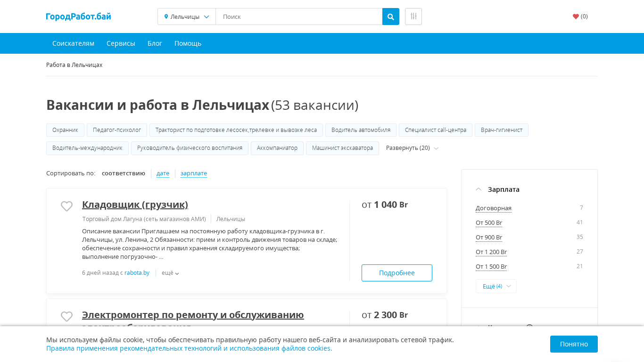Open the Лельчицы city dropdown

[x=187, y=16]
